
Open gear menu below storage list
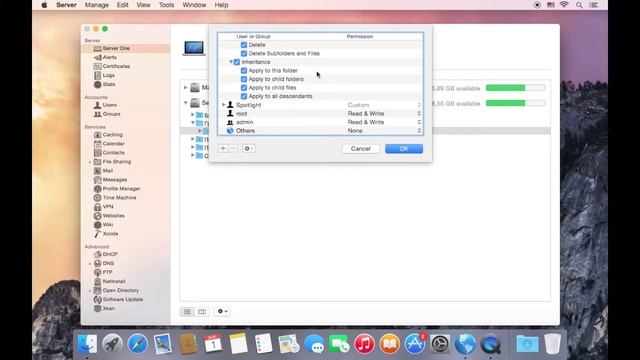[222, 311]
